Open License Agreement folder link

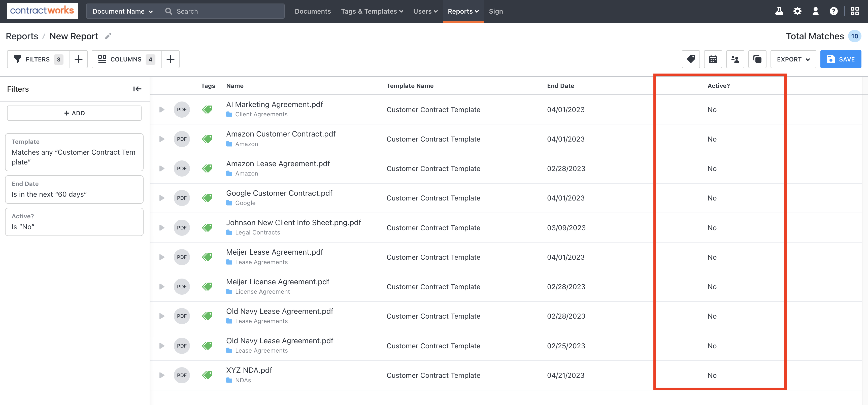click(262, 291)
